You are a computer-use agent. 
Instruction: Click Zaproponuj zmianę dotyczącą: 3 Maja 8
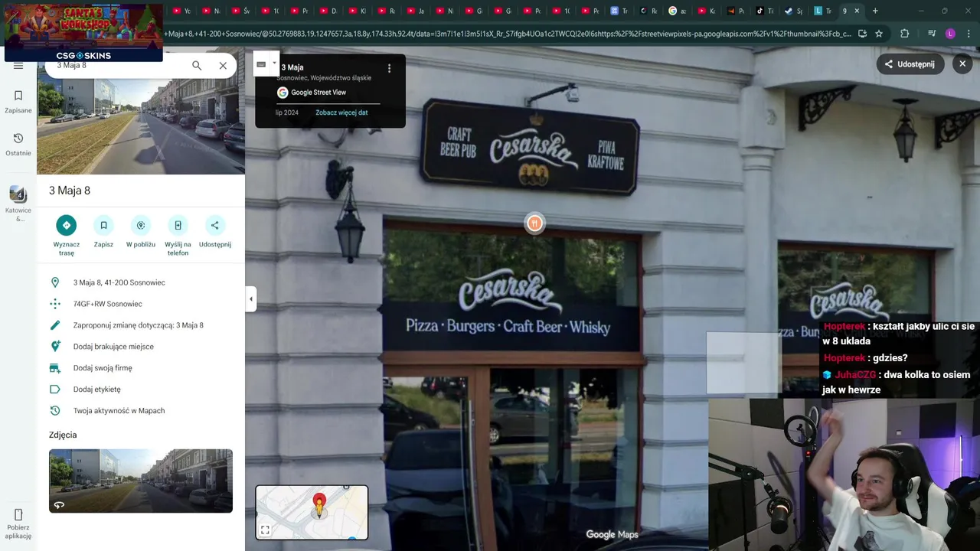141,325
